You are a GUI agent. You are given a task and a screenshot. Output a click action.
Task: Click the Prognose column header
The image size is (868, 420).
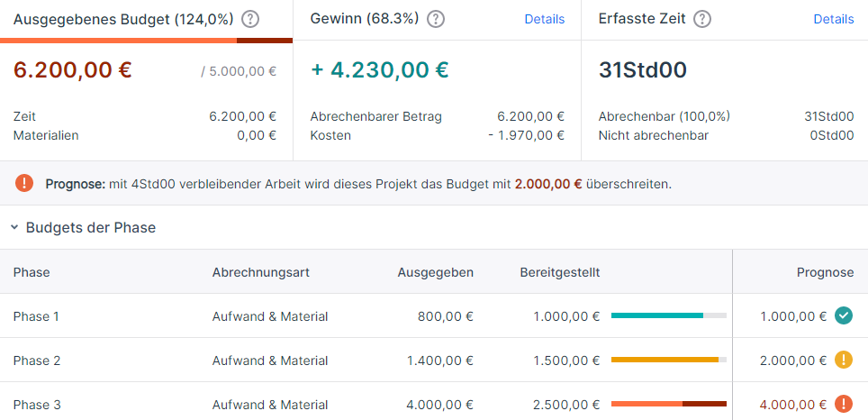825,272
